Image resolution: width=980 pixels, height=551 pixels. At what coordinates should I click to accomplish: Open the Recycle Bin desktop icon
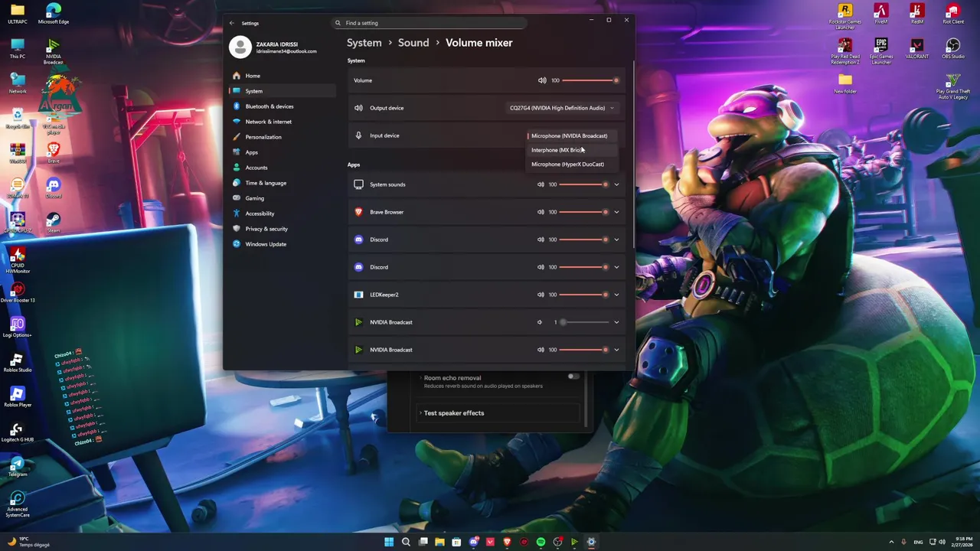pyautogui.click(x=17, y=119)
